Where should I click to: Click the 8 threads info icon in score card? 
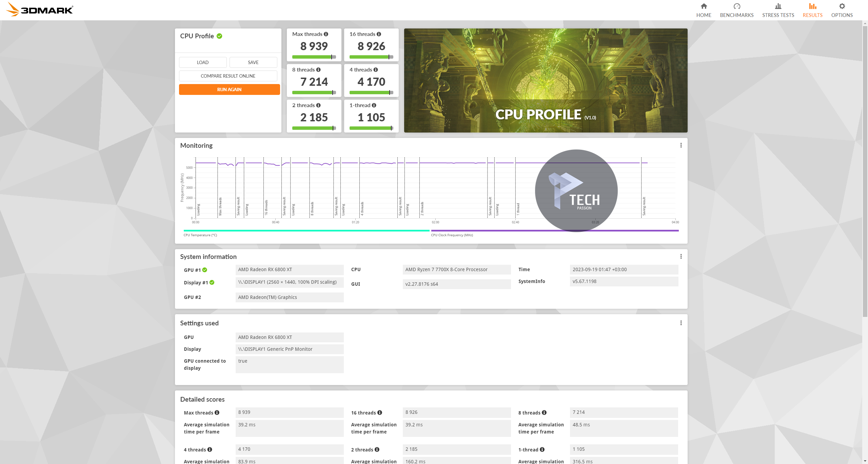pyautogui.click(x=318, y=70)
